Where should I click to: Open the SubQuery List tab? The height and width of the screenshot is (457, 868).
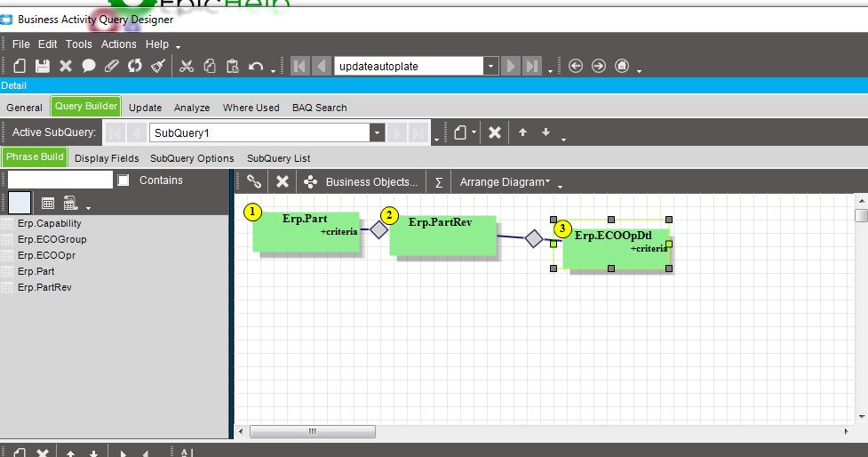coord(278,158)
